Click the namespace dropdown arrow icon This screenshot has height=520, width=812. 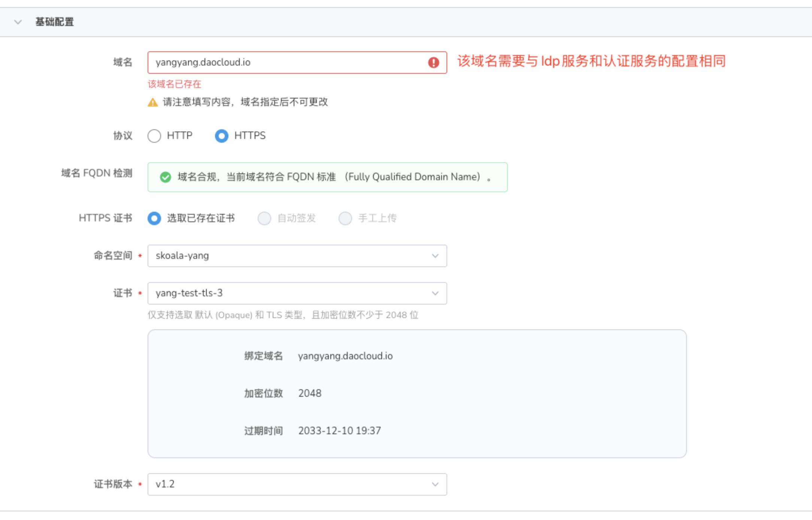[x=435, y=256]
